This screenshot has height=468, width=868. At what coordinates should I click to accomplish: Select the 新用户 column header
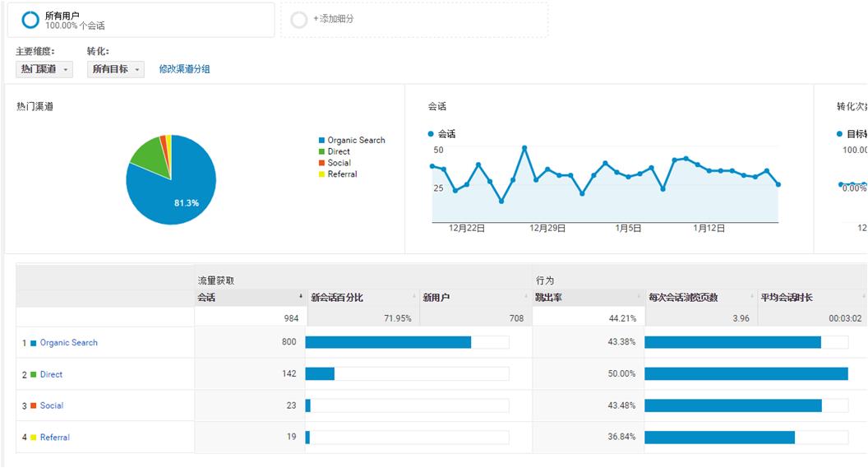[436, 298]
